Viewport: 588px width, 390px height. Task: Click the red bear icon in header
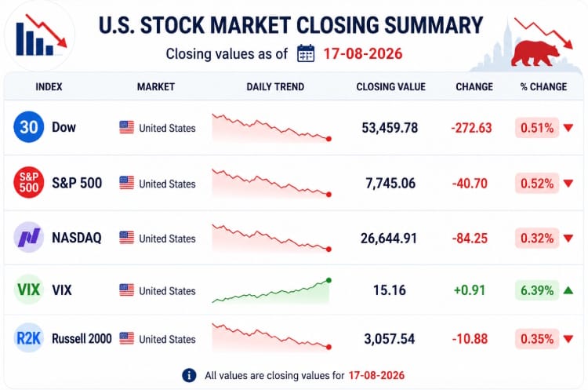[x=535, y=53]
